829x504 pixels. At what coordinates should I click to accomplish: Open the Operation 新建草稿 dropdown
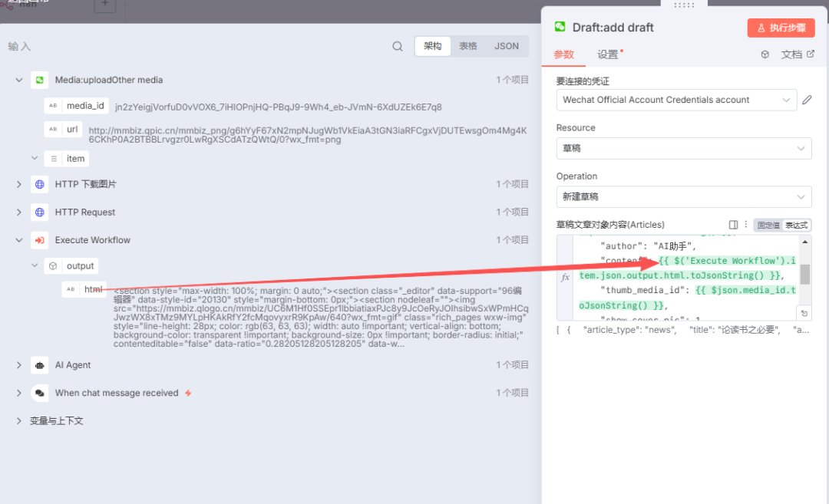coord(684,197)
